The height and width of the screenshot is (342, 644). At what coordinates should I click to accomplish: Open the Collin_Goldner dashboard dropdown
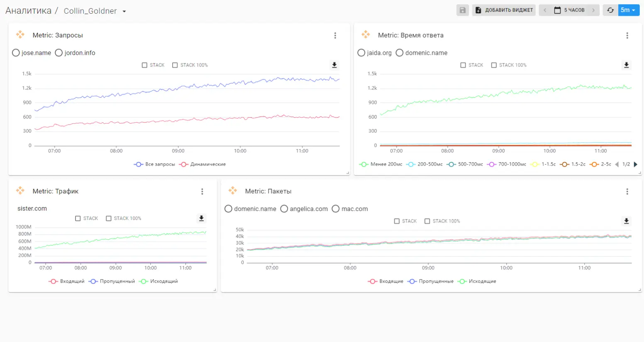[124, 11]
